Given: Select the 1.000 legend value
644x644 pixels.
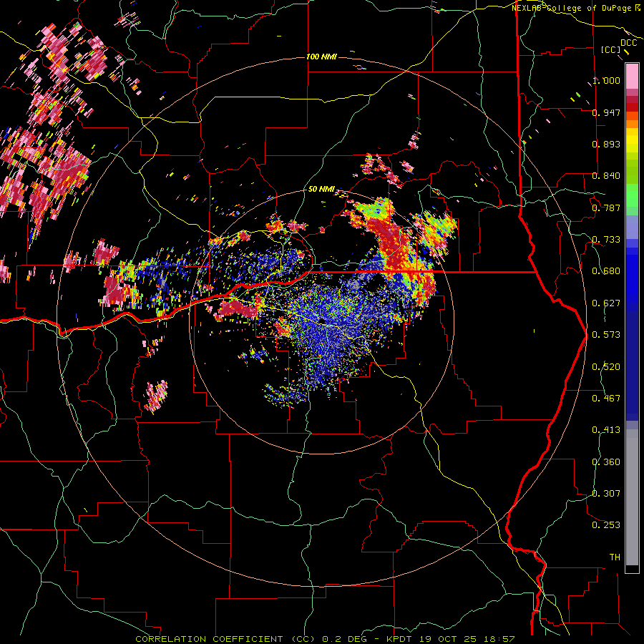Looking at the screenshot, I should (x=606, y=80).
